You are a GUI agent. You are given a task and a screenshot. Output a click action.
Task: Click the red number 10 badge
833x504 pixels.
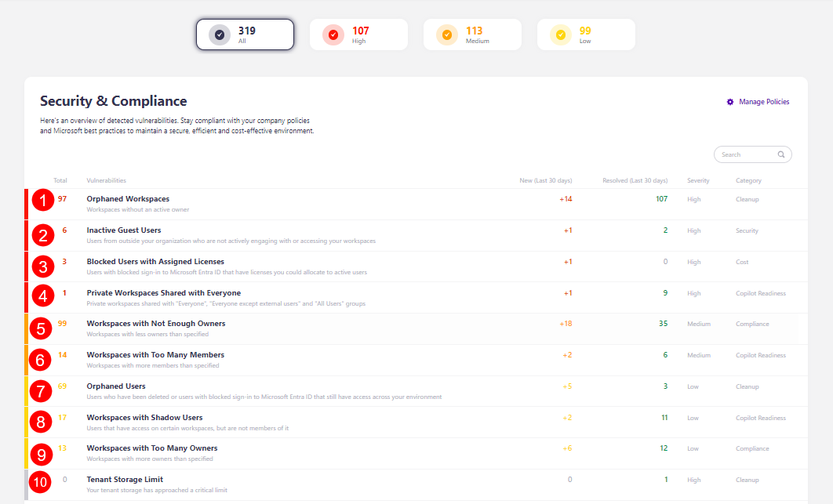(41, 480)
